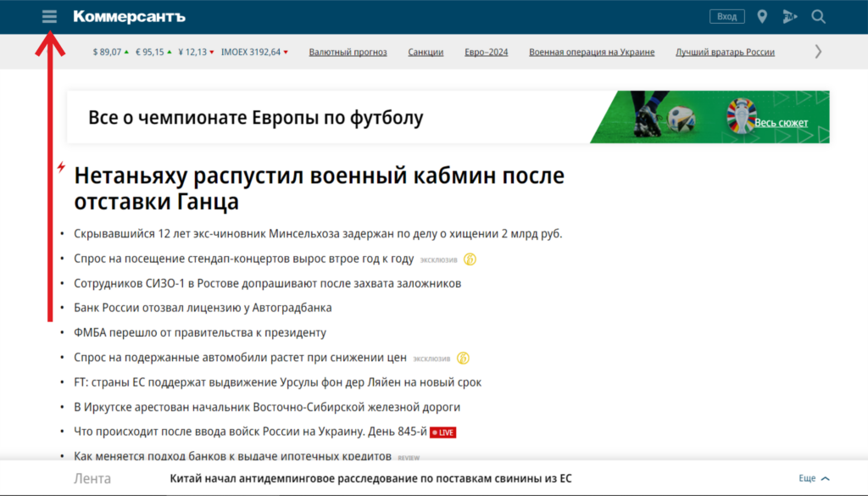Click the coin icon beside stand-up concerts headline

pos(470,259)
